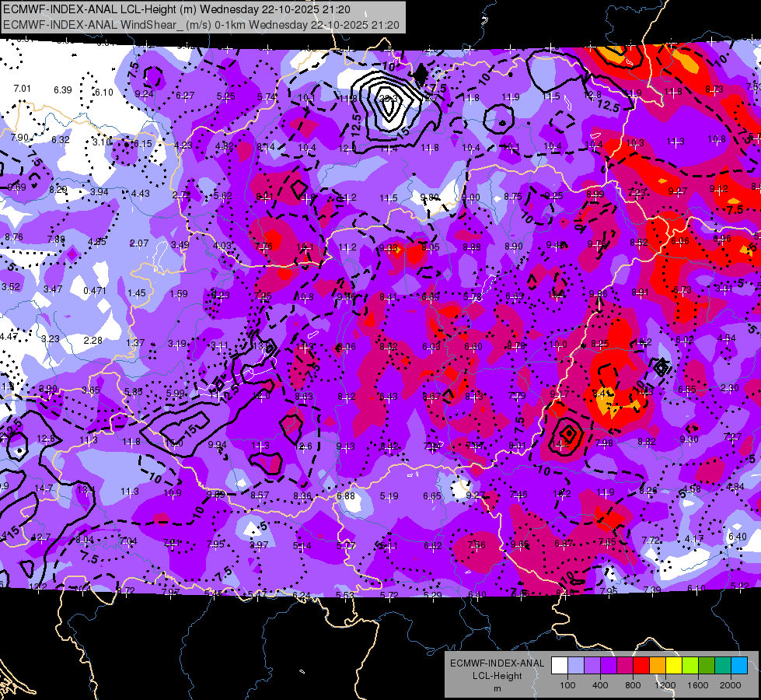Click the 3.47 wind shear value
Image resolution: width=761 pixels, height=700 pixels.
(53, 289)
